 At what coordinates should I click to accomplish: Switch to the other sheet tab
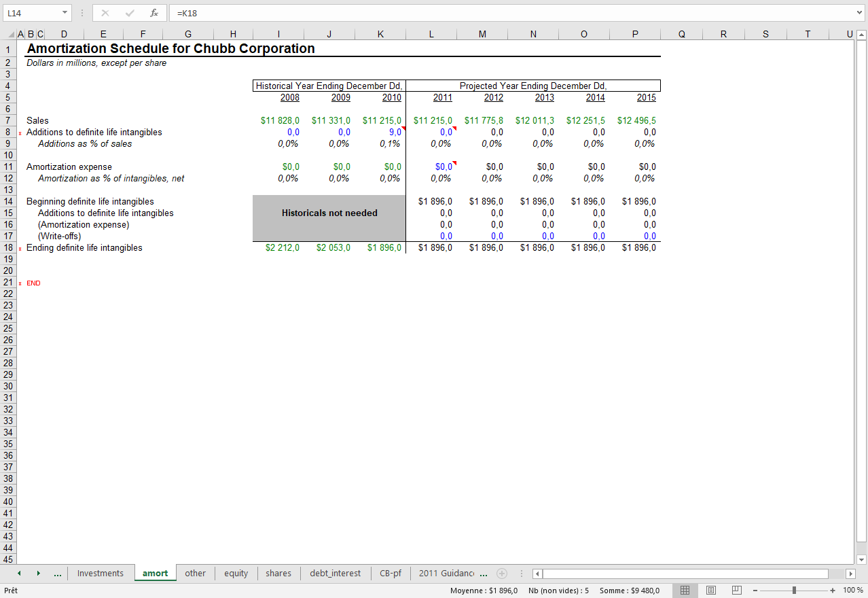(x=196, y=574)
